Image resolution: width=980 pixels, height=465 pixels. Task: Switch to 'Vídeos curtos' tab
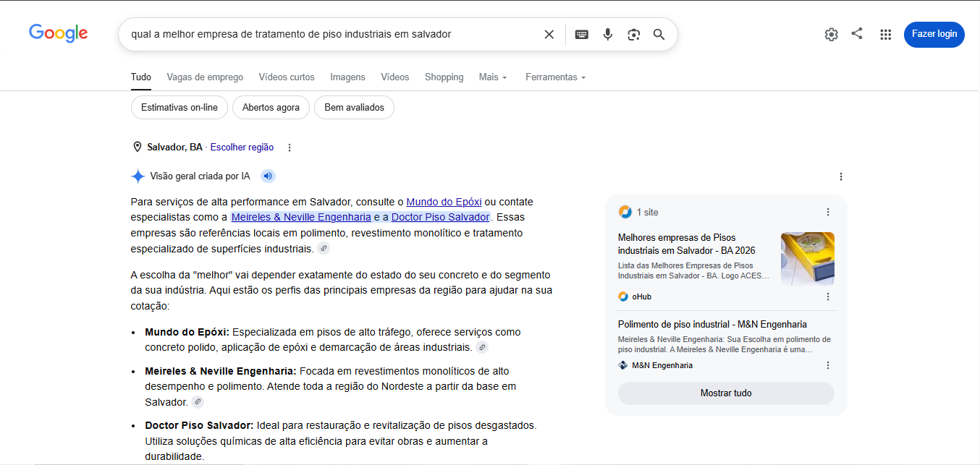coord(287,77)
